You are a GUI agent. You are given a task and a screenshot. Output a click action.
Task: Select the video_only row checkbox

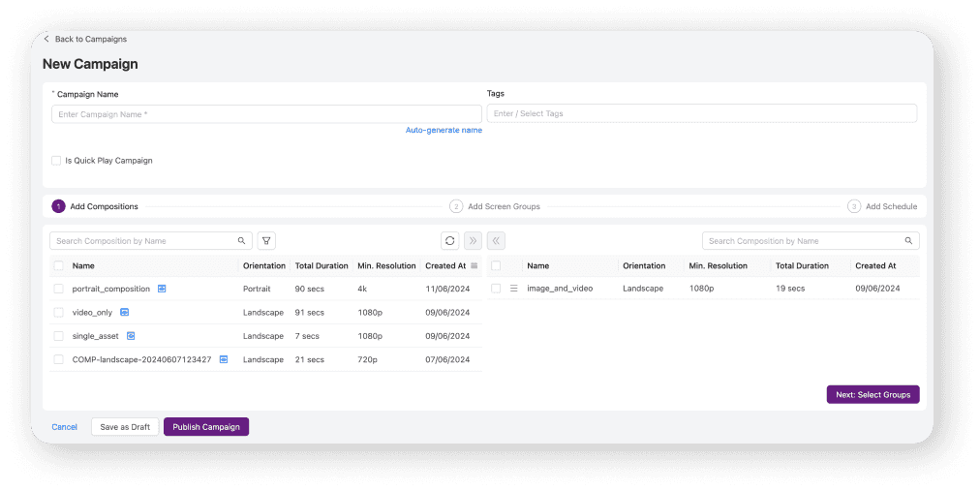pos(58,312)
